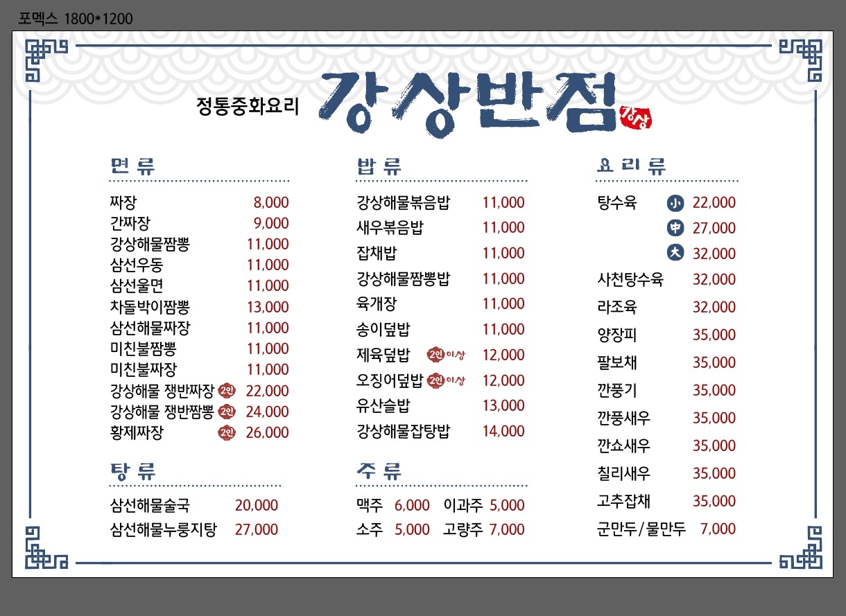The width and height of the screenshot is (846, 616).
Task: Enable the 2인 option on 강상해물 쟁반짬뽕
Action: [x=226, y=411]
